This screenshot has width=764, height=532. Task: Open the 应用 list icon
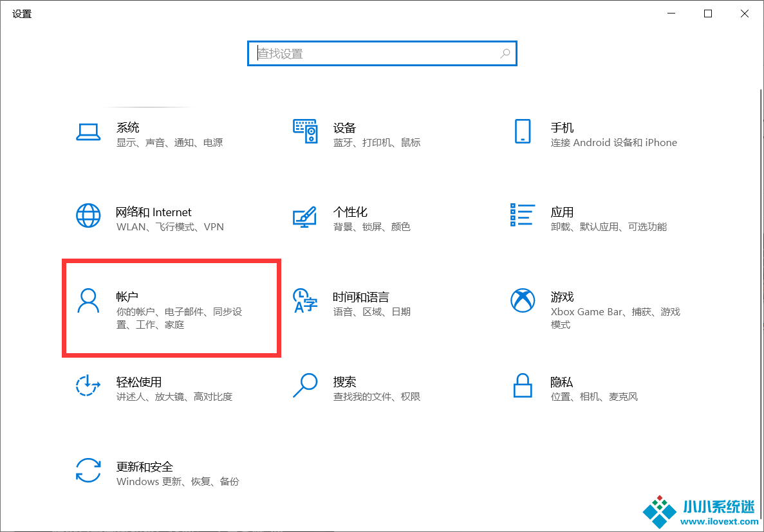point(523,215)
